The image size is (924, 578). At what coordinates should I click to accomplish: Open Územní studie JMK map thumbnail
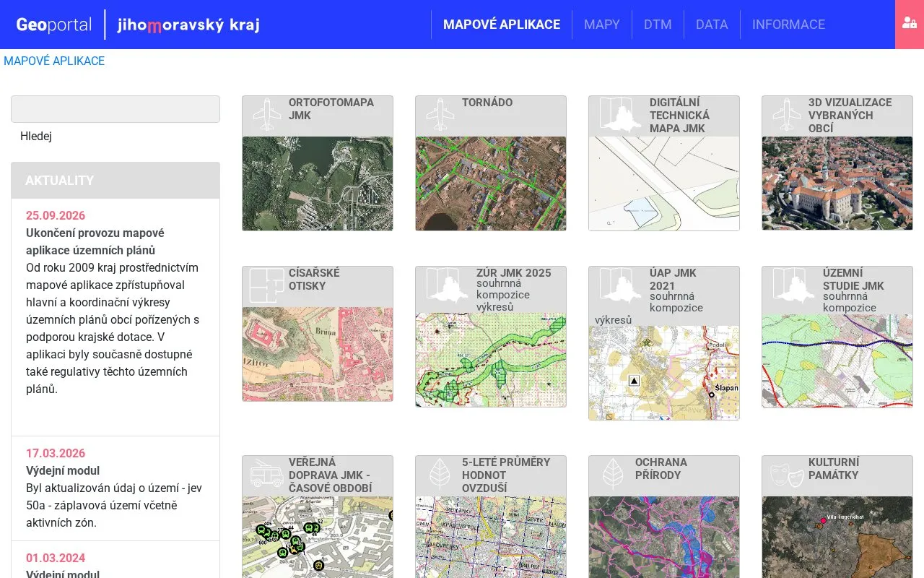pos(837,361)
